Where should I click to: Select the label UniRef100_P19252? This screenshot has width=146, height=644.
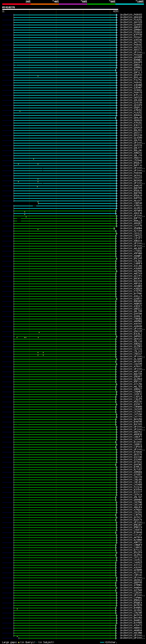tap(131, 113)
